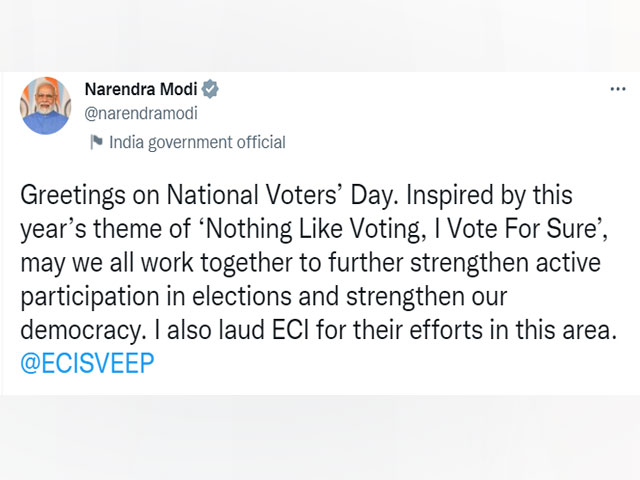The image size is (640, 480).
Task: Open the @narendramodi handle
Action: (x=141, y=113)
